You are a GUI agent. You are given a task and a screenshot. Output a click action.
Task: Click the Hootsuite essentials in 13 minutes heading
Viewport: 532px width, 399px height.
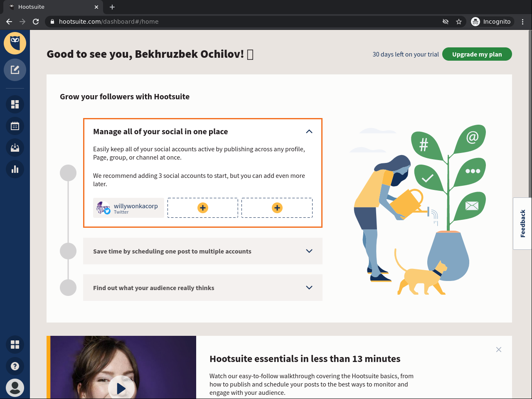click(305, 359)
